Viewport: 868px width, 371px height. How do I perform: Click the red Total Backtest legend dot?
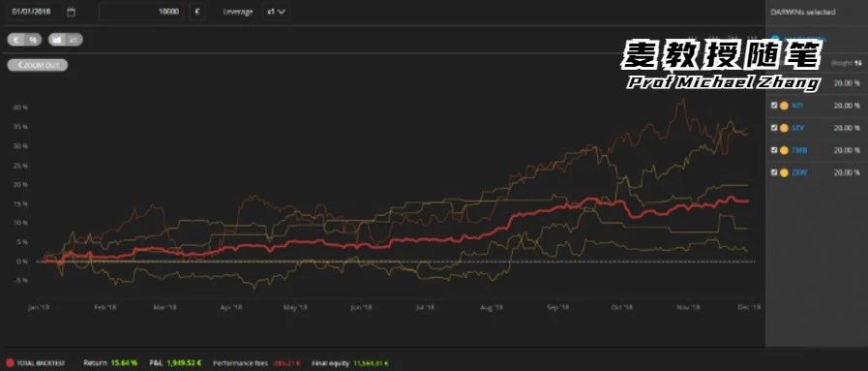[x=10, y=363]
